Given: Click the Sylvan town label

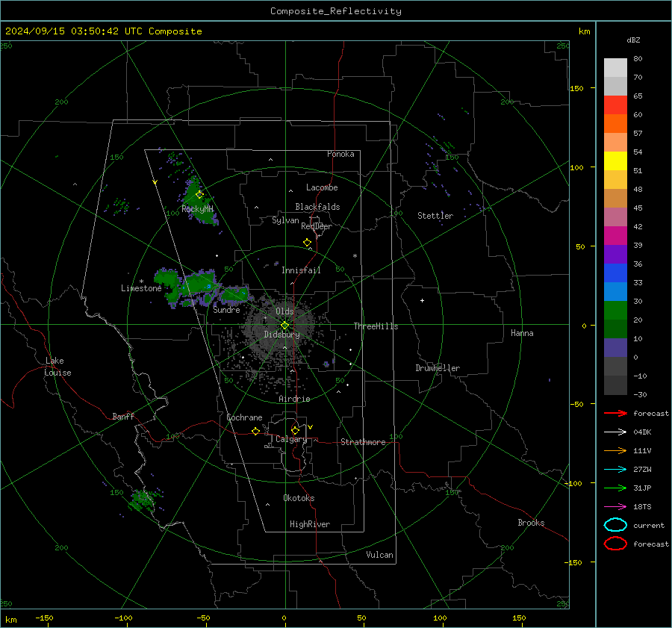Looking at the screenshot, I should pos(285,220).
